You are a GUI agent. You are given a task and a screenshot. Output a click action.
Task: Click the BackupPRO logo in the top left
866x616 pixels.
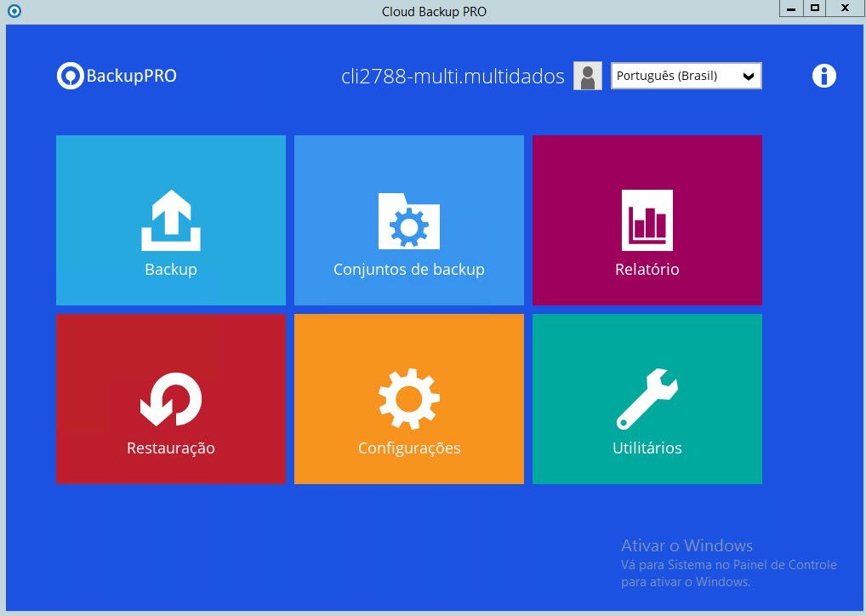click(116, 76)
